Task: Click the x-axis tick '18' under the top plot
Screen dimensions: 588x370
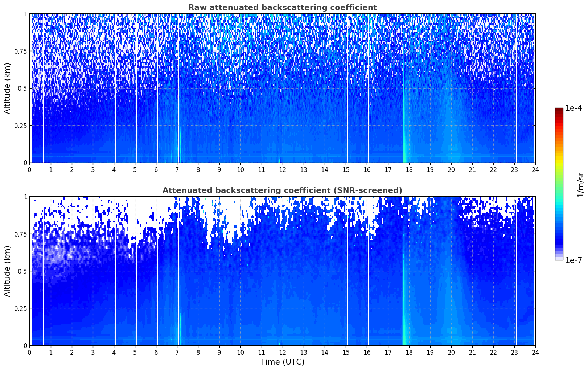Action: point(409,169)
